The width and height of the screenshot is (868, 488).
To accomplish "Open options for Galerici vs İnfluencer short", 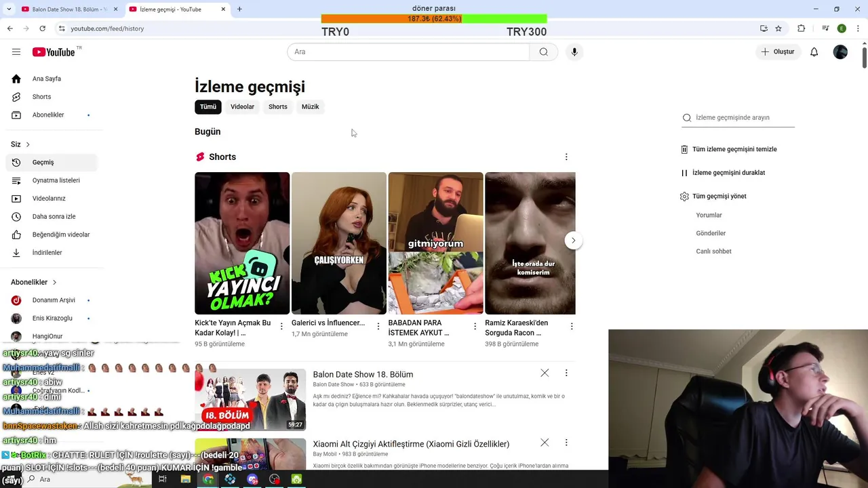I will 378,327.
